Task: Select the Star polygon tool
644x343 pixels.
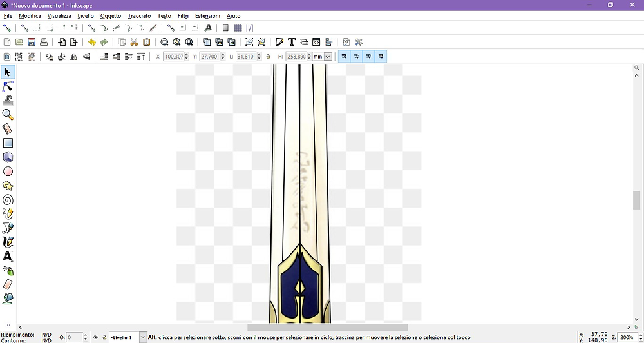Action: 8,186
